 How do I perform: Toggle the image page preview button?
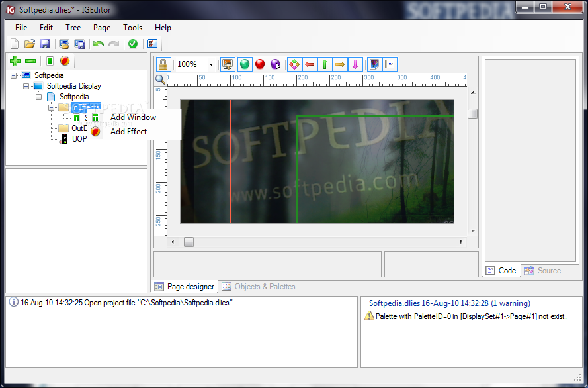374,64
